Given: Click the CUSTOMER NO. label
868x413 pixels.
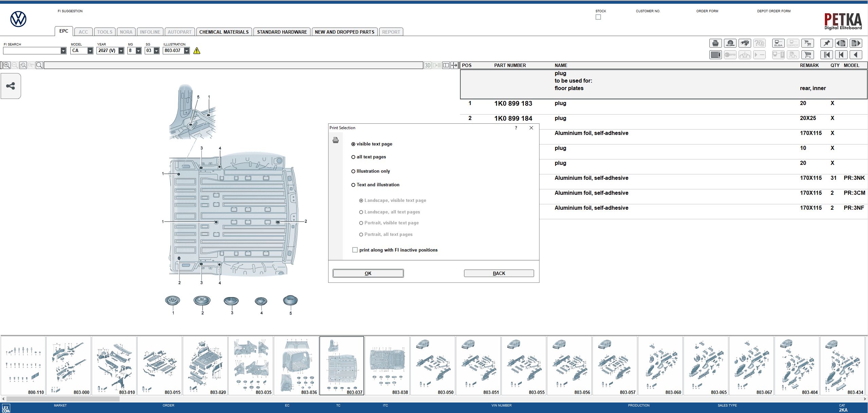Looking at the screenshot, I should [648, 11].
